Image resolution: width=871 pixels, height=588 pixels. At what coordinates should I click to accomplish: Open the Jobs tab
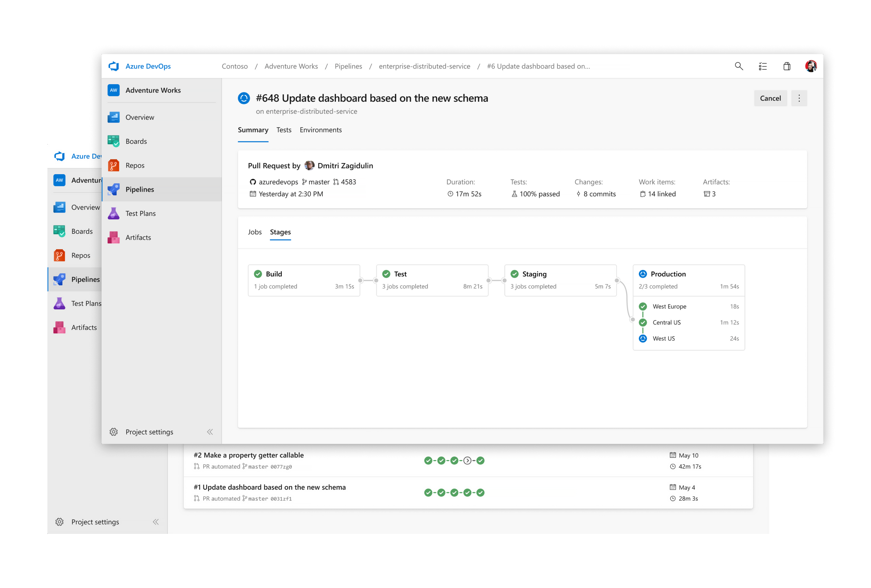pos(255,232)
